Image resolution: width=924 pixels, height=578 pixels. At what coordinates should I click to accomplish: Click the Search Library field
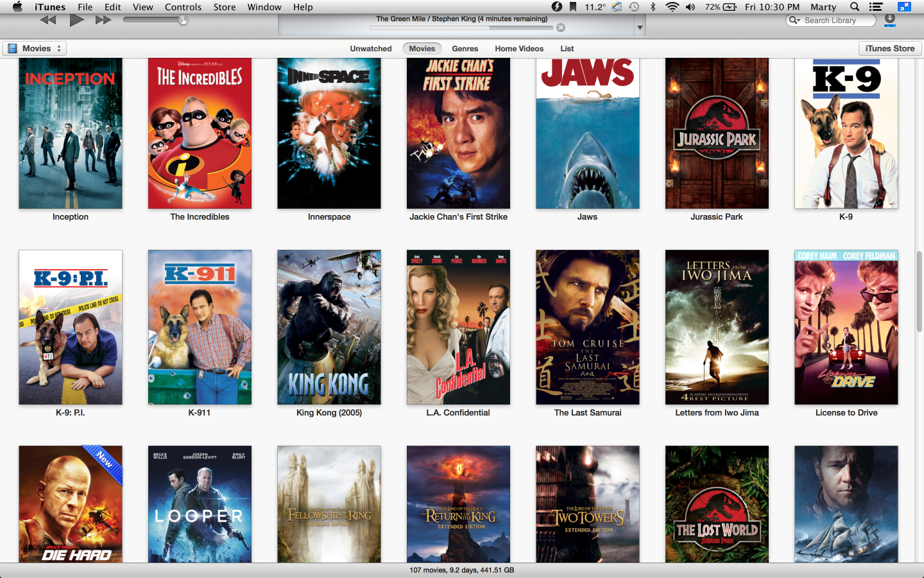(831, 21)
